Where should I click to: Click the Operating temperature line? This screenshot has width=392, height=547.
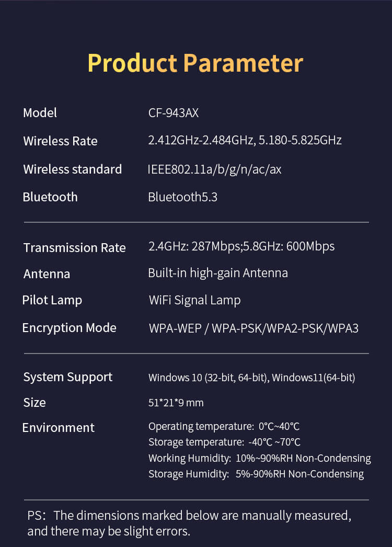point(224,427)
